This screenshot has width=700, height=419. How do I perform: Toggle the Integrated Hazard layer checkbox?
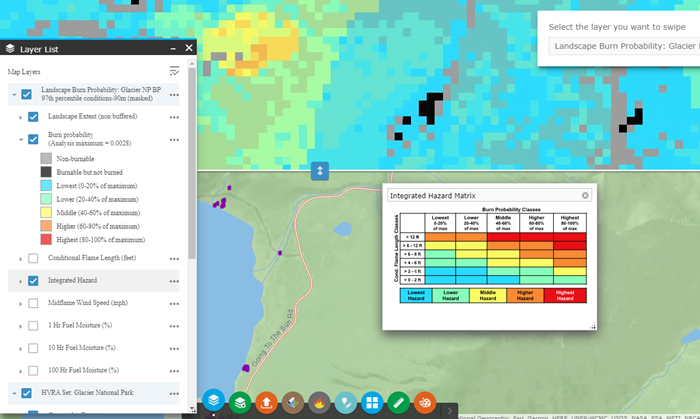[33, 280]
